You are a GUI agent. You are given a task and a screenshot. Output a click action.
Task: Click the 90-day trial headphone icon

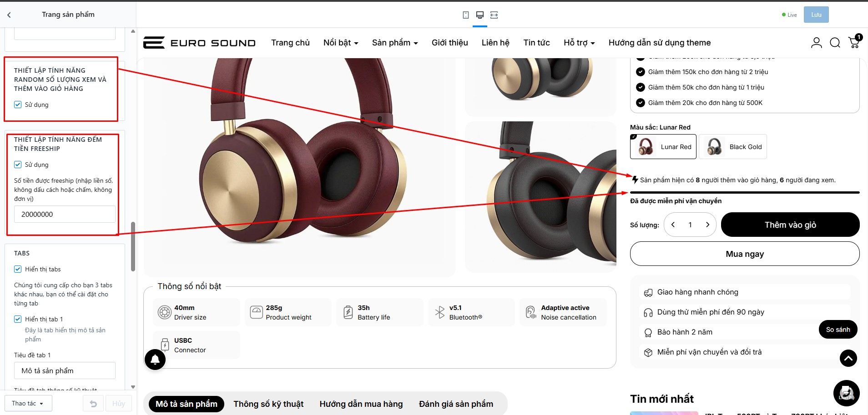[648, 313]
